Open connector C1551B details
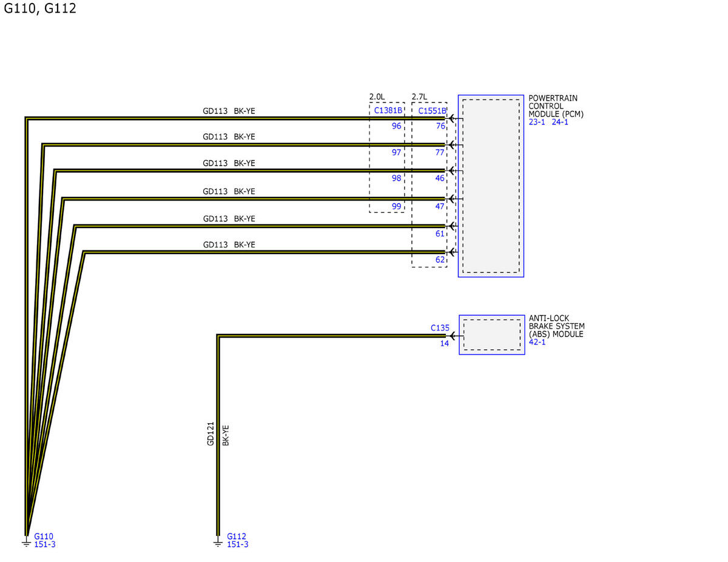 coord(432,110)
